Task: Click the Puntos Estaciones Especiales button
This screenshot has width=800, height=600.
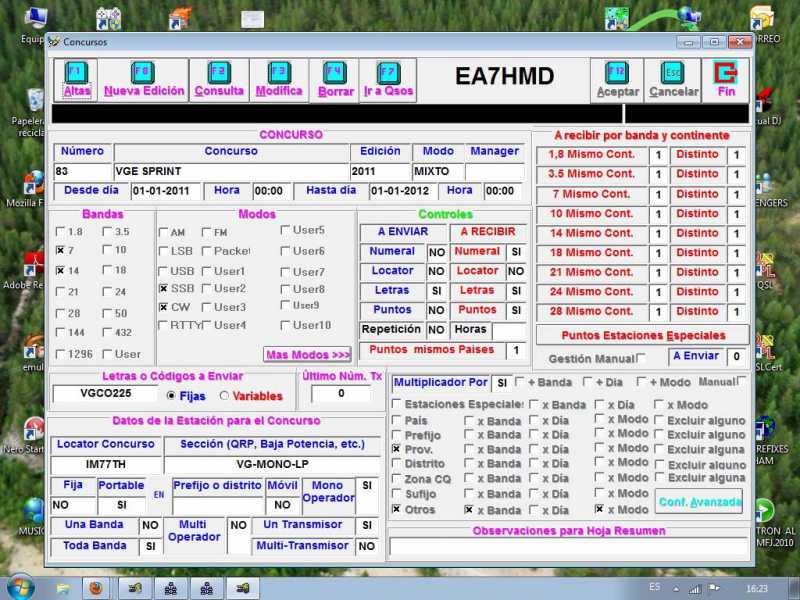Action: 642,336
